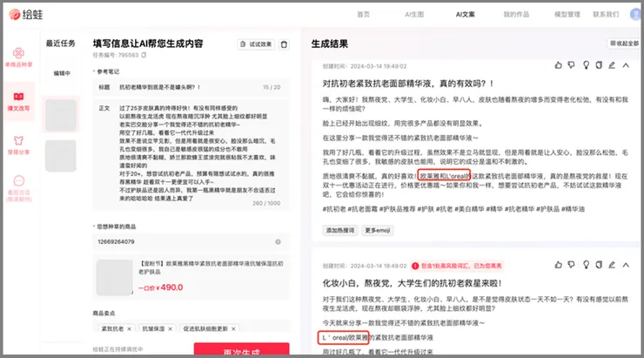Collapse the second generated result
The height and width of the screenshot is (358, 644).
point(626,265)
